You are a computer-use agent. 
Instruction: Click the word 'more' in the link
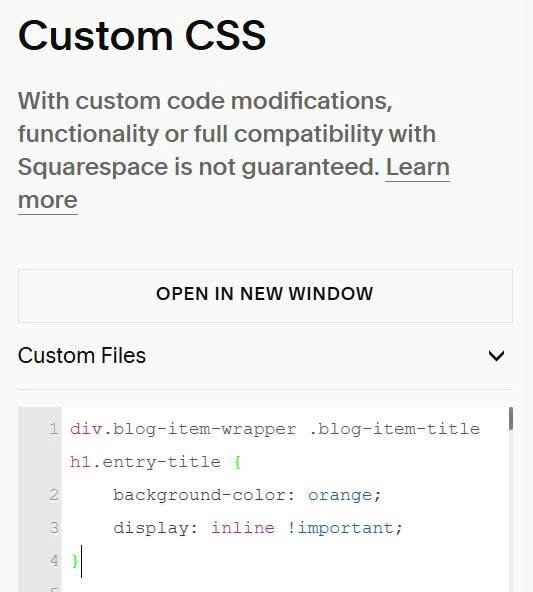pyautogui.click(x=48, y=200)
